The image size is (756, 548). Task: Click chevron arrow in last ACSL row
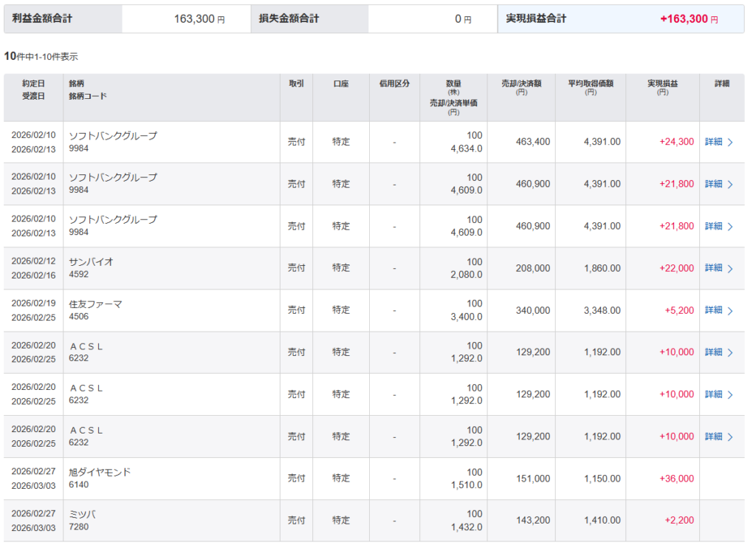coord(730,436)
